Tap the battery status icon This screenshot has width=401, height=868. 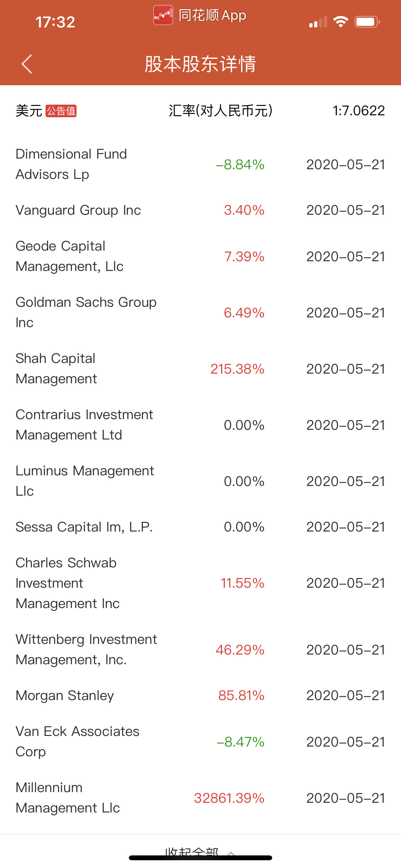click(367, 22)
